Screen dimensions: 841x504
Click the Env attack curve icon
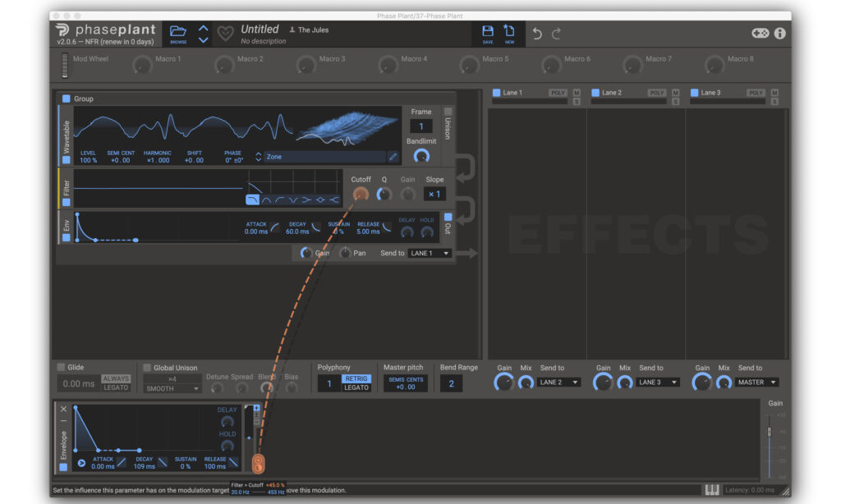[x=275, y=227]
